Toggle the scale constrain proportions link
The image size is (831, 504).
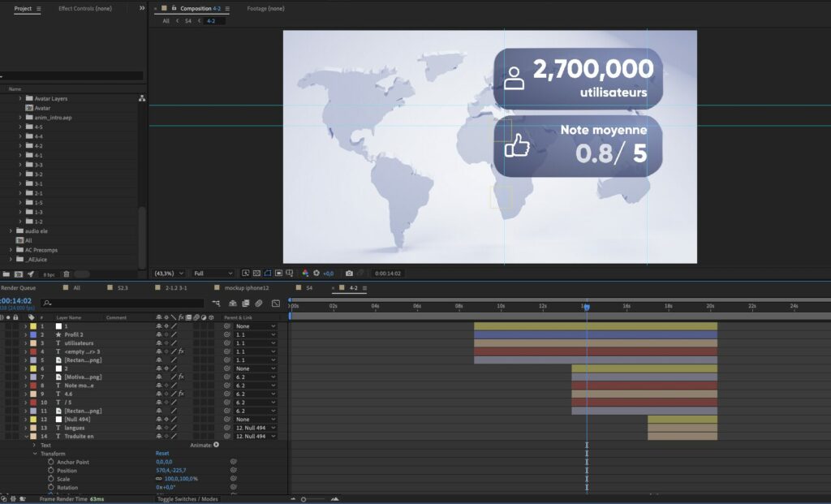tap(158, 479)
